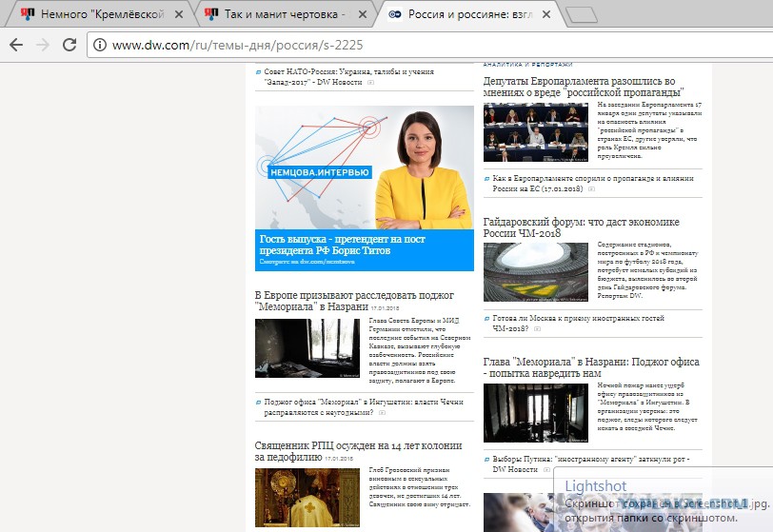The image size is (773, 532).
Task: Open a new tab with the new-tab button
Action: coord(582,15)
